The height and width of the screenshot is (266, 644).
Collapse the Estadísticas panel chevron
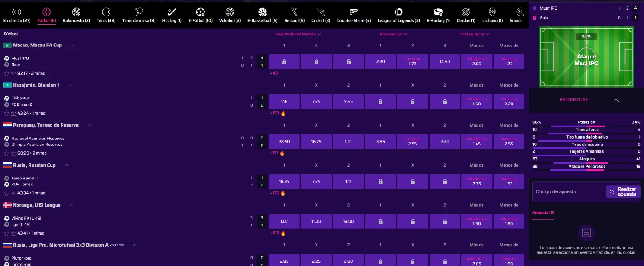616,100
